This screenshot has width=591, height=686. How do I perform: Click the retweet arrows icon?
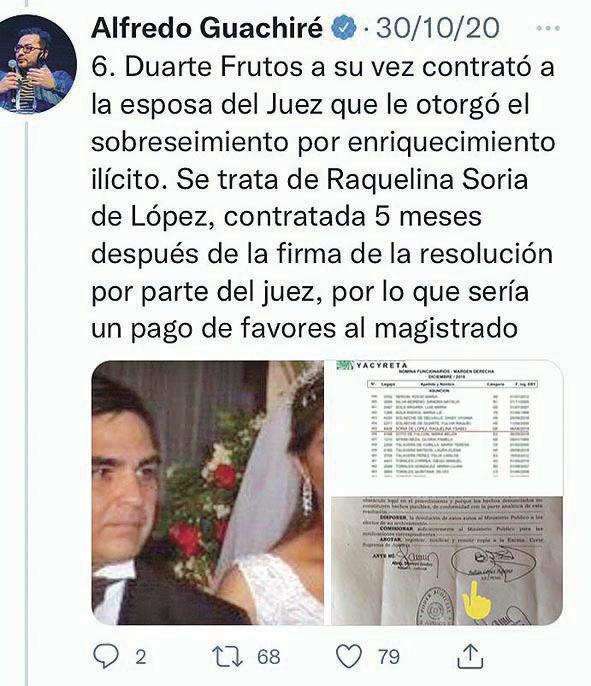227,657
